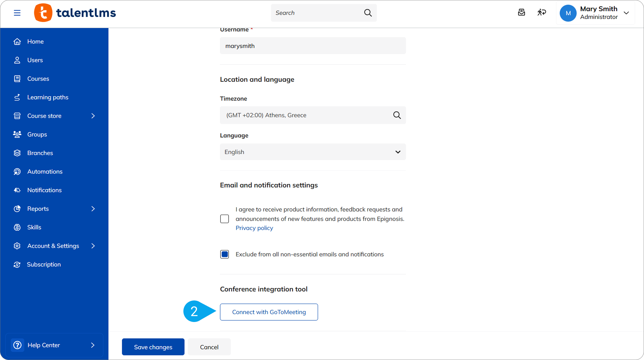Image resolution: width=644 pixels, height=360 pixels.
Task: Open Automations in the sidebar
Action: pyautogui.click(x=45, y=172)
